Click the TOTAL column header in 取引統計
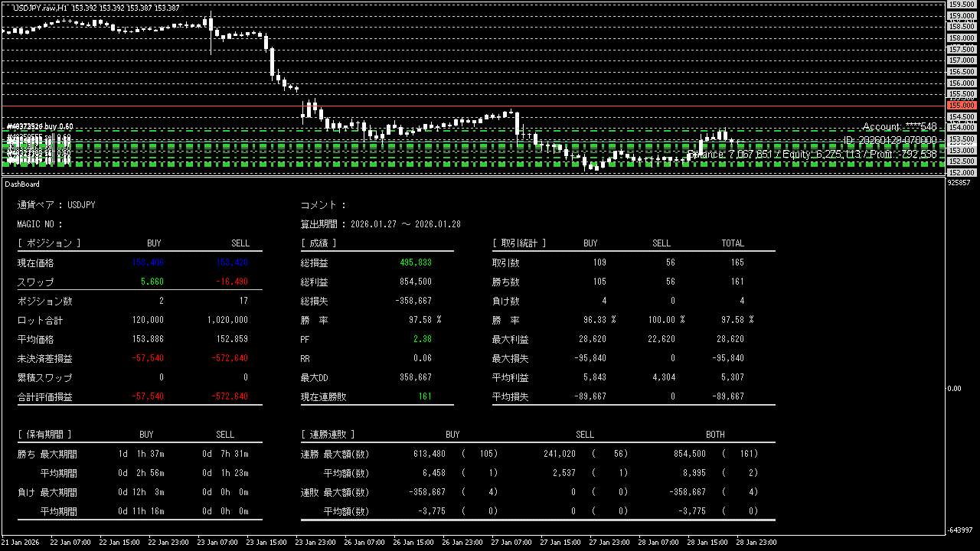This screenshot has height=551, width=980. [732, 243]
